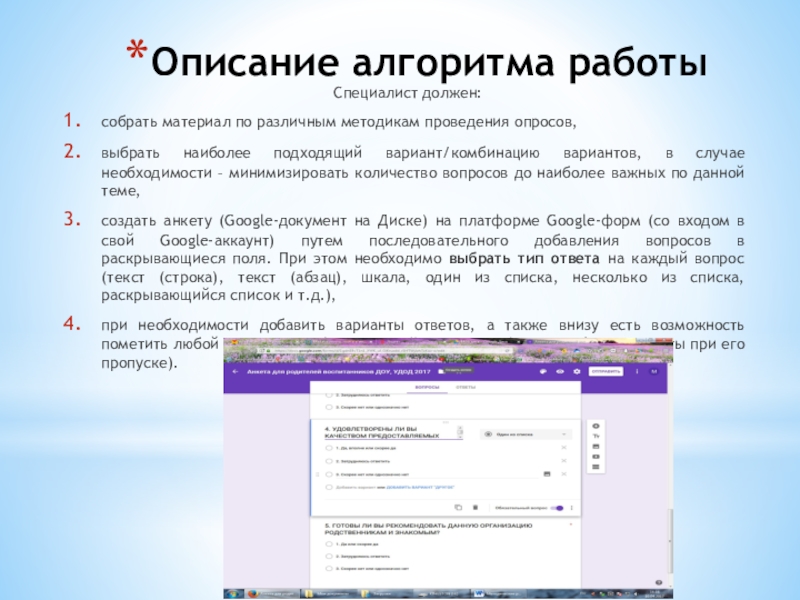800x600 pixels.
Task: Open the Word document taskbar item
Action: [x=497, y=594]
